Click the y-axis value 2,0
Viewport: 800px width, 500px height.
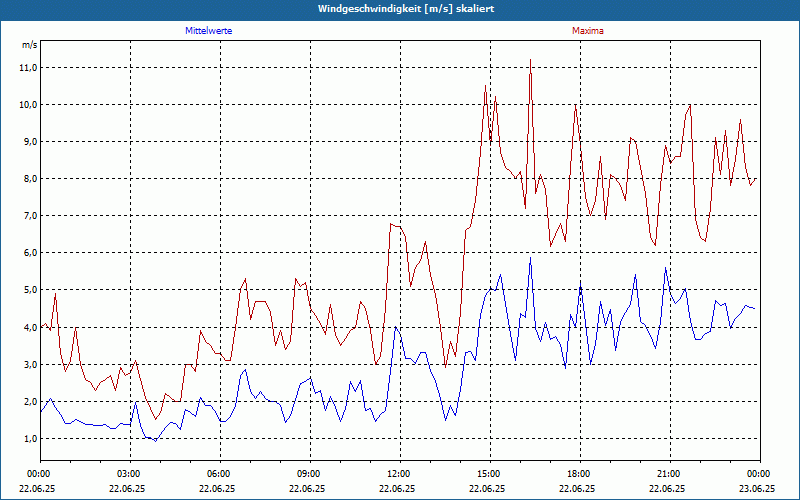(x=31, y=402)
